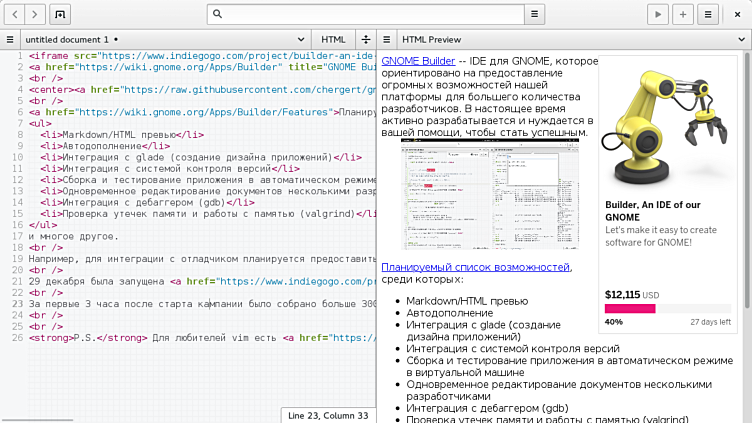The width and height of the screenshot is (752, 423).
Task: Open the main hamburger menu in the header
Action: 708,14
